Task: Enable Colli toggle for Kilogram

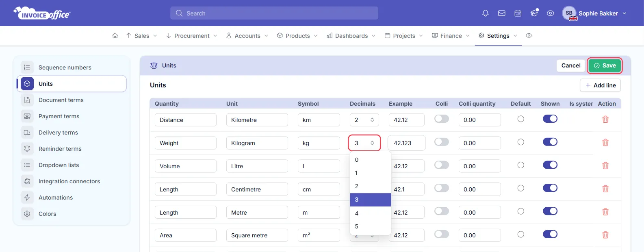Action: click(442, 142)
